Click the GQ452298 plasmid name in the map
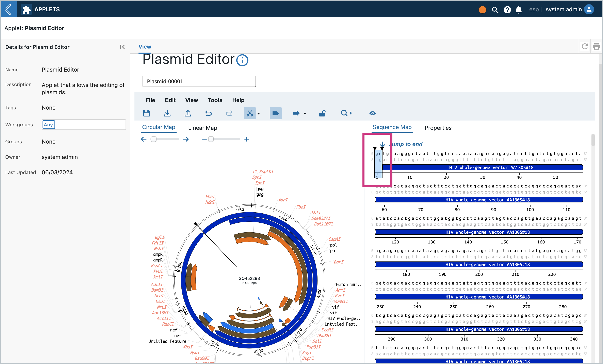Screen dimensions: 603x364 coord(249,278)
